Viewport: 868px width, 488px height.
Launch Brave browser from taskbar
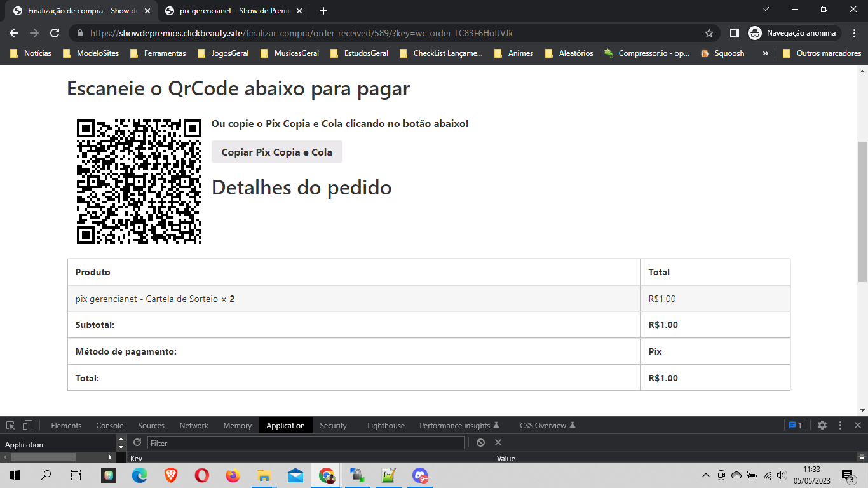click(x=171, y=475)
